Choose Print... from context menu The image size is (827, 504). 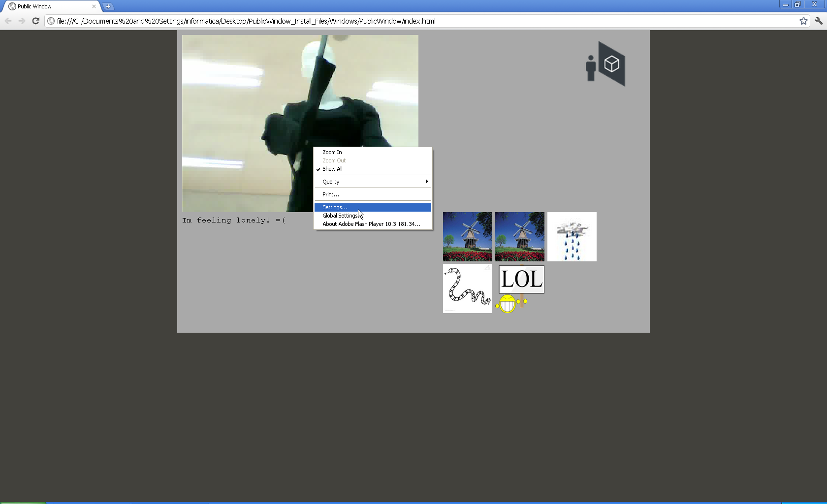[373, 194]
